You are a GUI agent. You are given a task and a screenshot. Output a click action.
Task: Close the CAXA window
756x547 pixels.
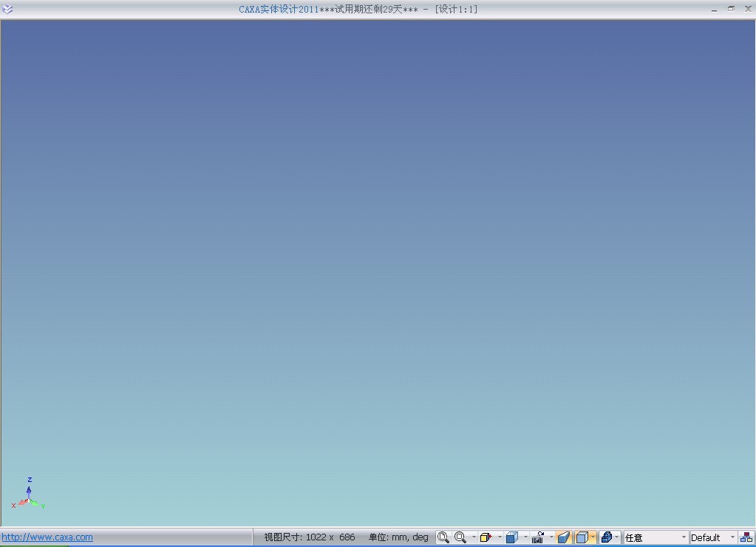coord(748,9)
